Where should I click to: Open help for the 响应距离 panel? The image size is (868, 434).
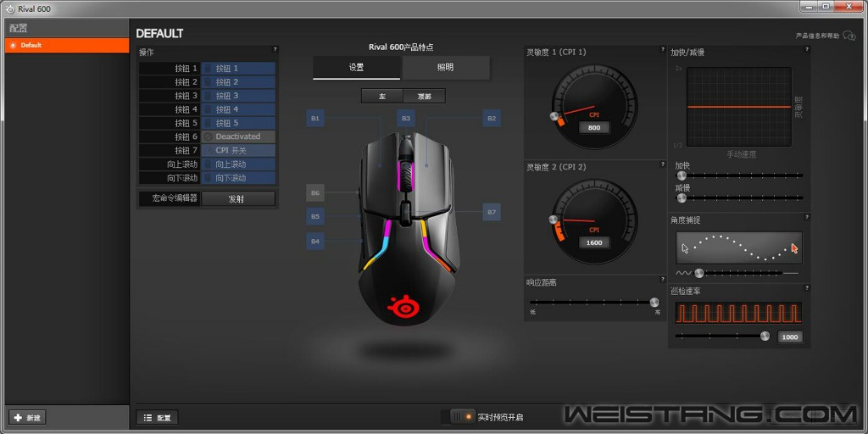662,279
